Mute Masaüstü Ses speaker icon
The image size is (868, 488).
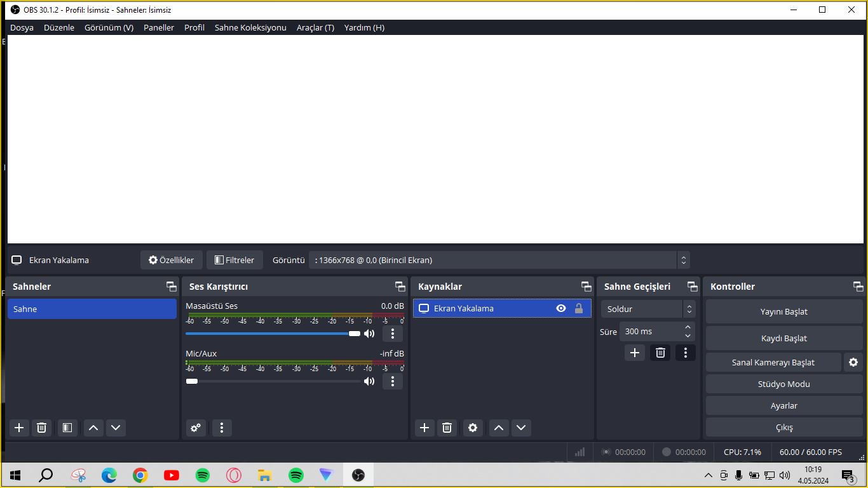(369, 334)
